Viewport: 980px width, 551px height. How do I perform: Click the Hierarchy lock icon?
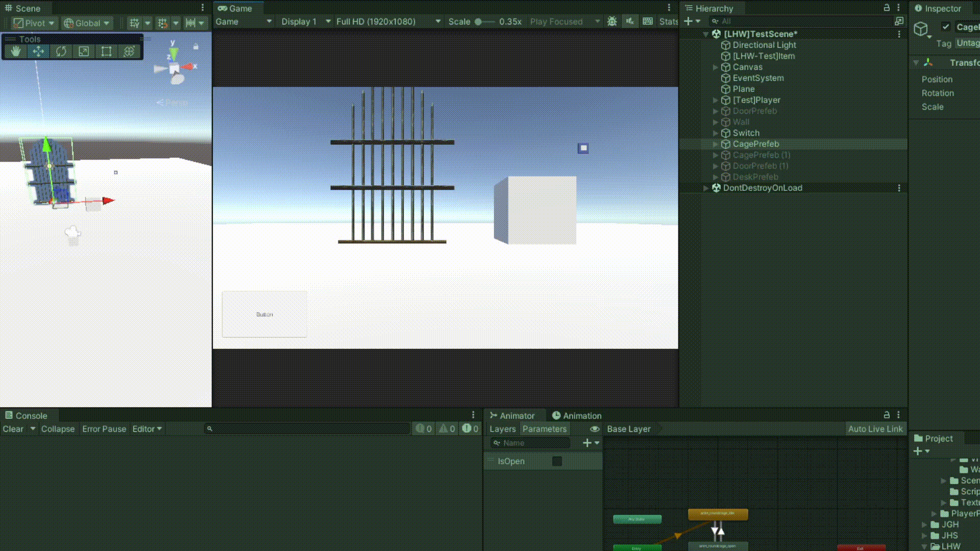pyautogui.click(x=887, y=8)
